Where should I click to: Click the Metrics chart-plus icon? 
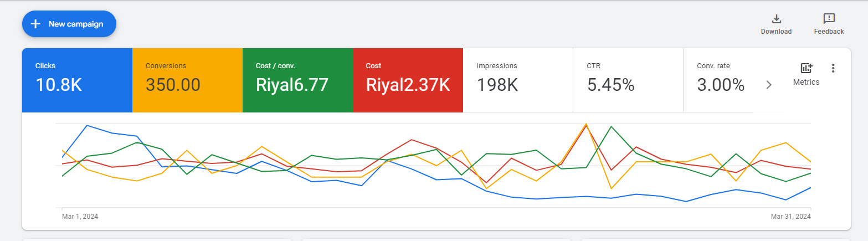click(x=806, y=68)
